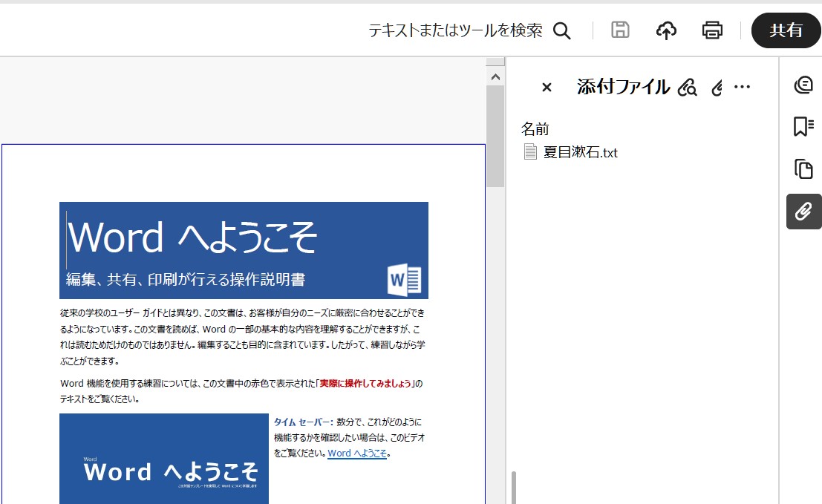Click the Word へようこそ video thumbnail

pos(164,459)
